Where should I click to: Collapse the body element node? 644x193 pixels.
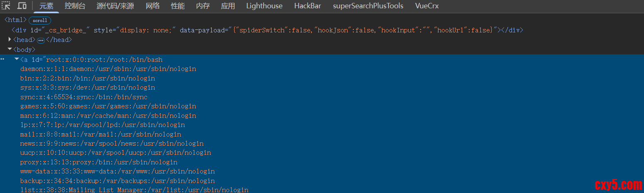click(x=10, y=49)
